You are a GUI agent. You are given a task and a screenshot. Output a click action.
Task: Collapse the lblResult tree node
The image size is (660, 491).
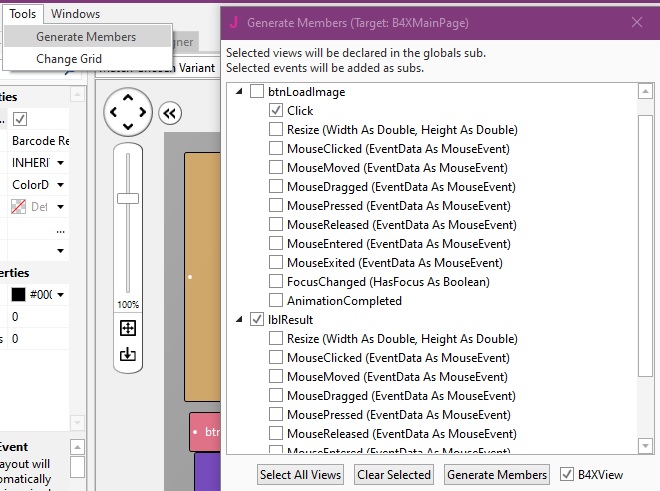[239, 320]
